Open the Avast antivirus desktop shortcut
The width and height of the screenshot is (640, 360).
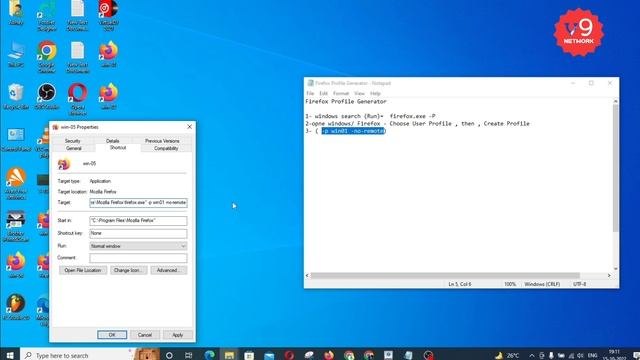(x=16, y=183)
